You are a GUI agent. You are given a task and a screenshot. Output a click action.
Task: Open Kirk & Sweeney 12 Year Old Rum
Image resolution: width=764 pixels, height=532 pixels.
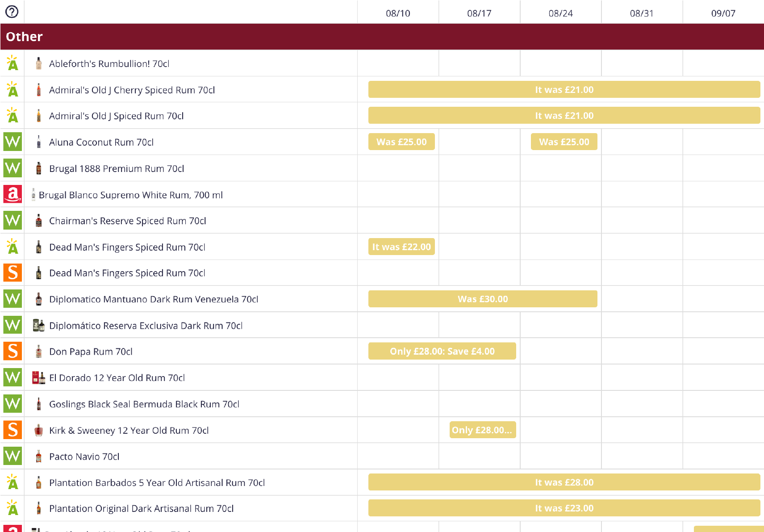pyautogui.click(x=129, y=431)
